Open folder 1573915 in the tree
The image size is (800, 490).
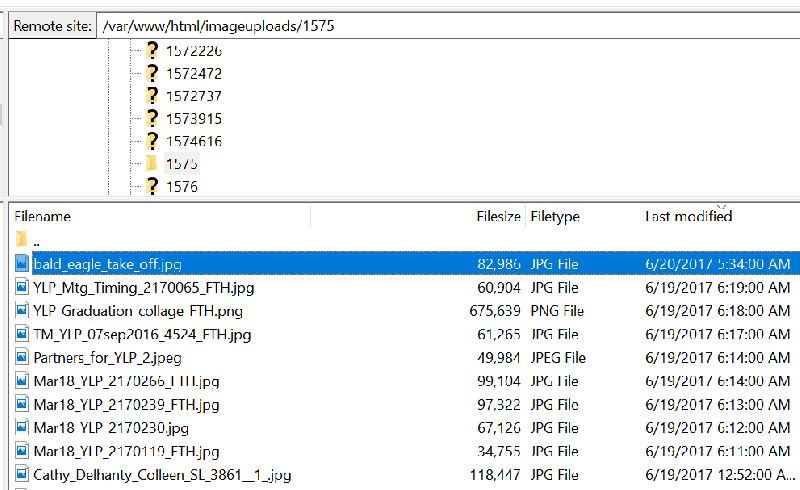tap(194, 119)
